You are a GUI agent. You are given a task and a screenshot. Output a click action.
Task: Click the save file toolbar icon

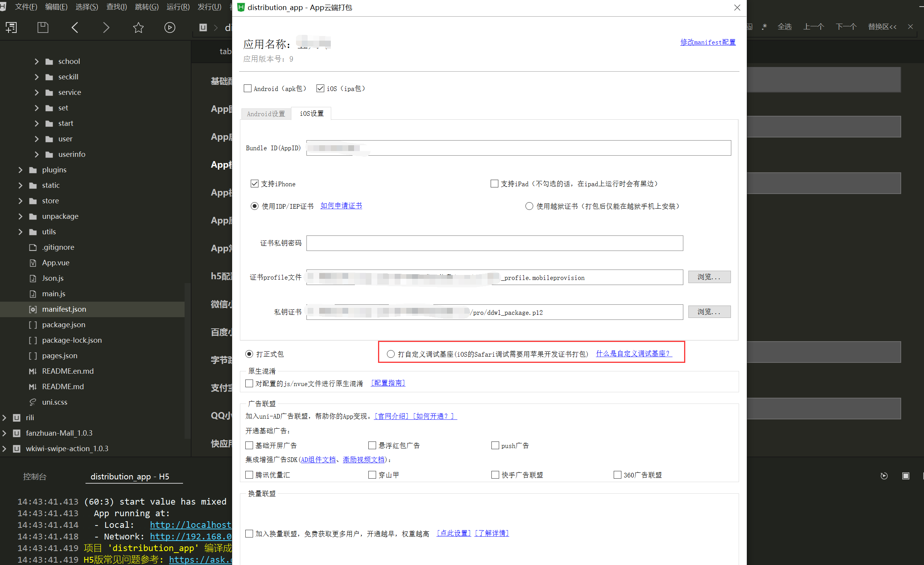43,27
